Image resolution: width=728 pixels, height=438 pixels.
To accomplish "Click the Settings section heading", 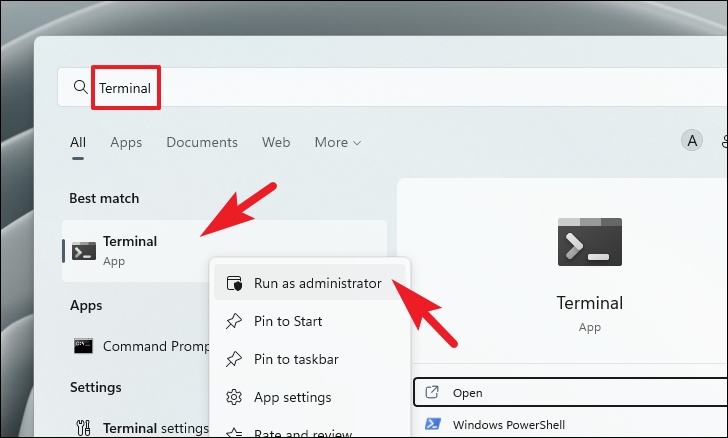I will click(96, 387).
